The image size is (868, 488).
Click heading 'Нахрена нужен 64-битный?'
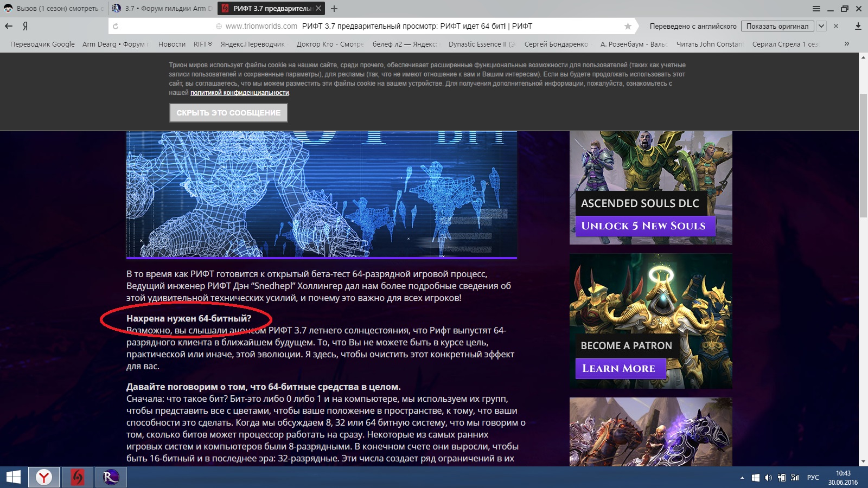(x=189, y=319)
